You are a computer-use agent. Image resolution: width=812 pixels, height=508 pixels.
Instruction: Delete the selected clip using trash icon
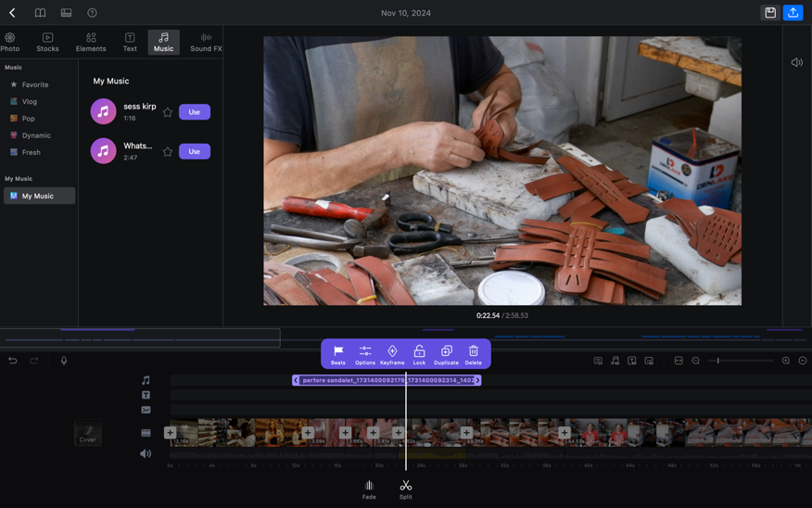473,353
